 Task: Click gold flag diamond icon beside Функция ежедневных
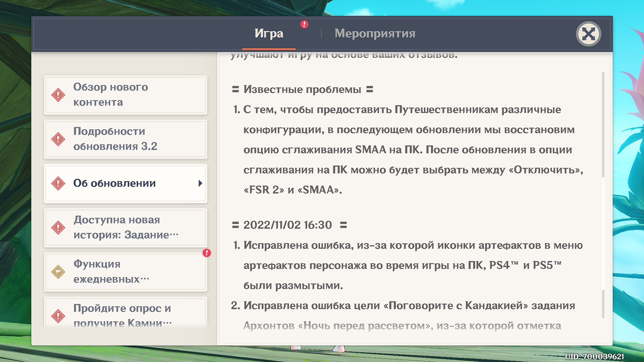pyautogui.click(x=58, y=272)
